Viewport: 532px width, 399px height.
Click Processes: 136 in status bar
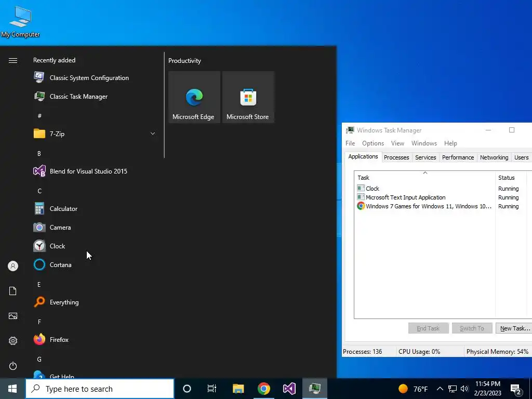tap(362, 352)
